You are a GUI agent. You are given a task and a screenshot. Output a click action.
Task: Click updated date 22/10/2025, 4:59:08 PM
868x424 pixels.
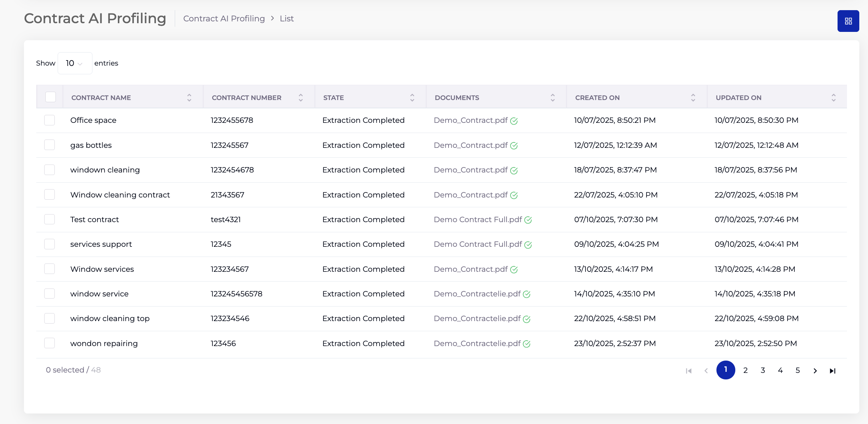point(757,318)
